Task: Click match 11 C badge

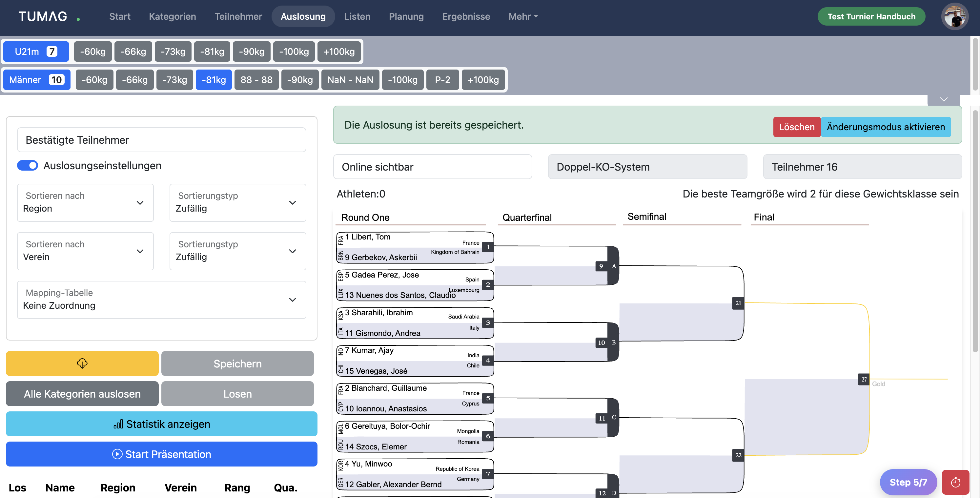Action: click(x=607, y=418)
